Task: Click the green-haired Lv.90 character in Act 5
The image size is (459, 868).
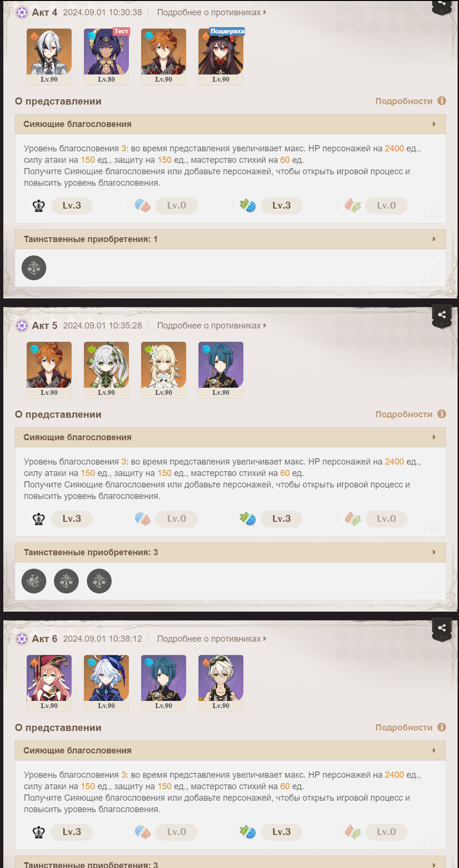Action: point(106,370)
